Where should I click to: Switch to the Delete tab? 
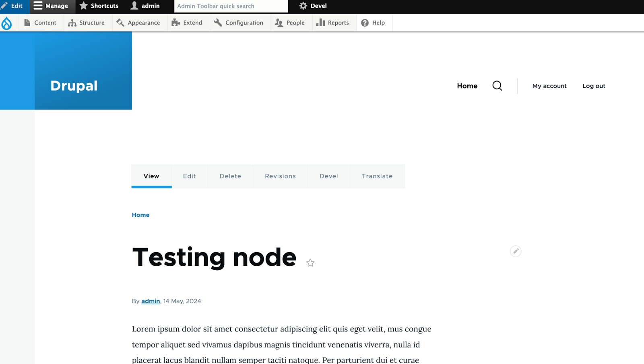230,176
